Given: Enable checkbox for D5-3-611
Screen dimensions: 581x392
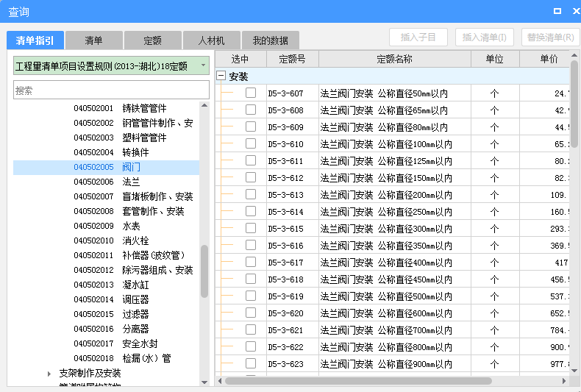Looking at the screenshot, I should click(251, 160).
